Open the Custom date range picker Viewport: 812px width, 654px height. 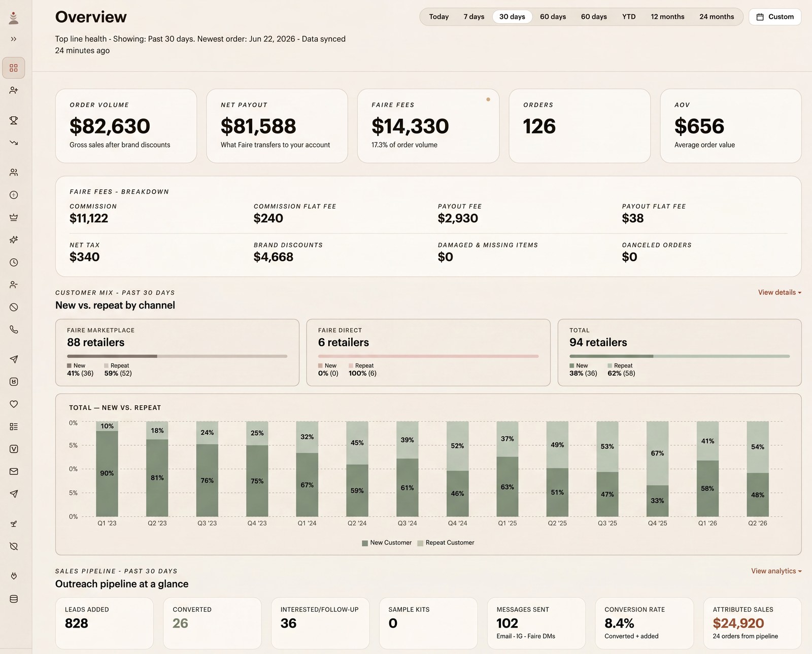coord(775,17)
